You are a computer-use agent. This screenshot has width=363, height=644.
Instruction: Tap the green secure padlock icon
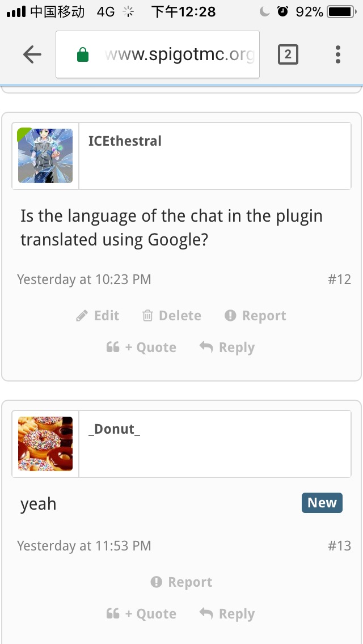[83, 55]
